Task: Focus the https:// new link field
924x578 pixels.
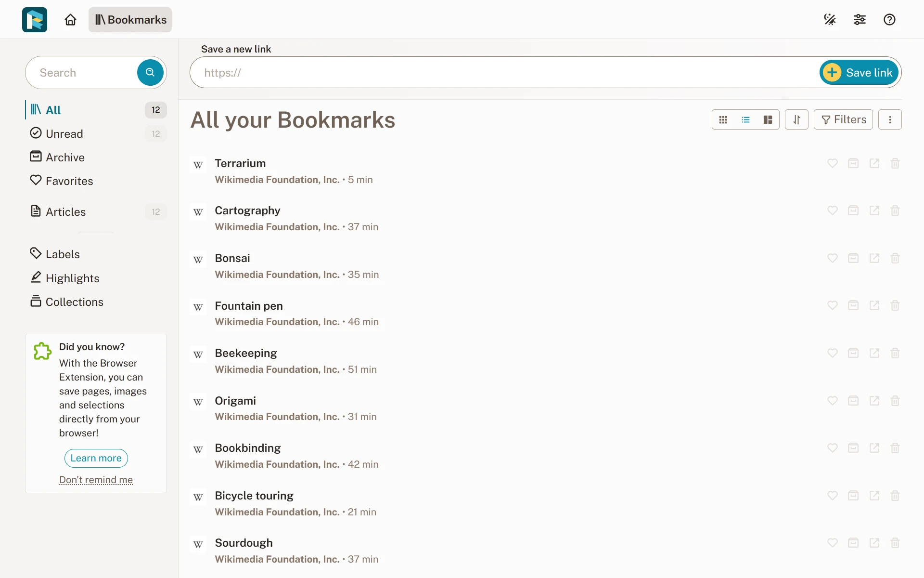Action: [505, 73]
